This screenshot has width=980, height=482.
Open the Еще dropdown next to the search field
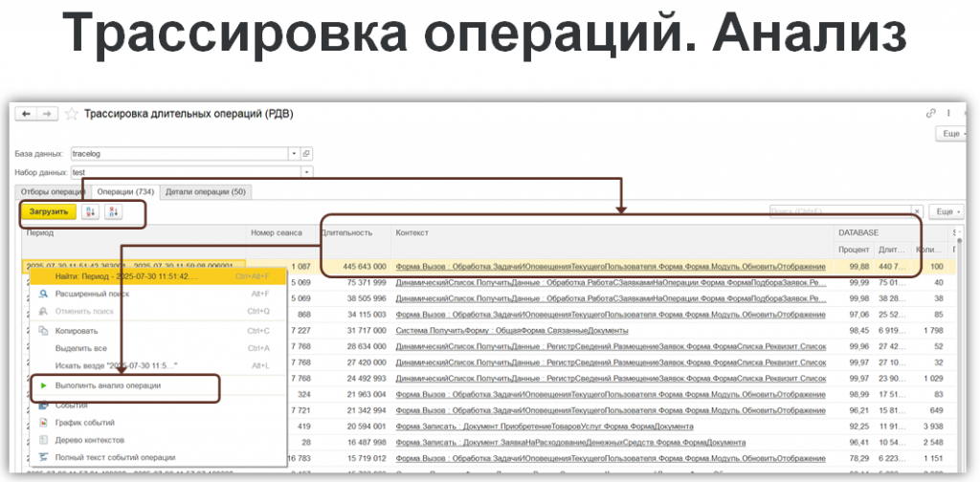947,211
